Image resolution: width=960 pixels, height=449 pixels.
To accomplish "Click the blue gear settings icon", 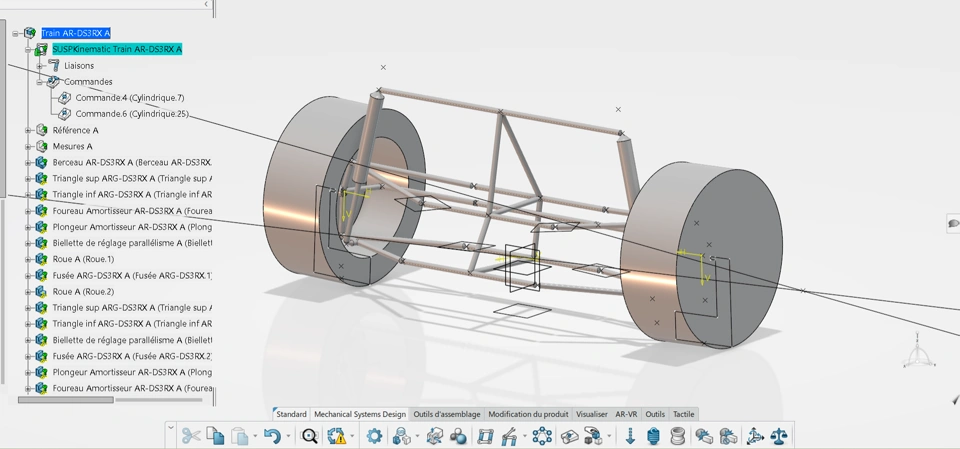I will 373,436.
